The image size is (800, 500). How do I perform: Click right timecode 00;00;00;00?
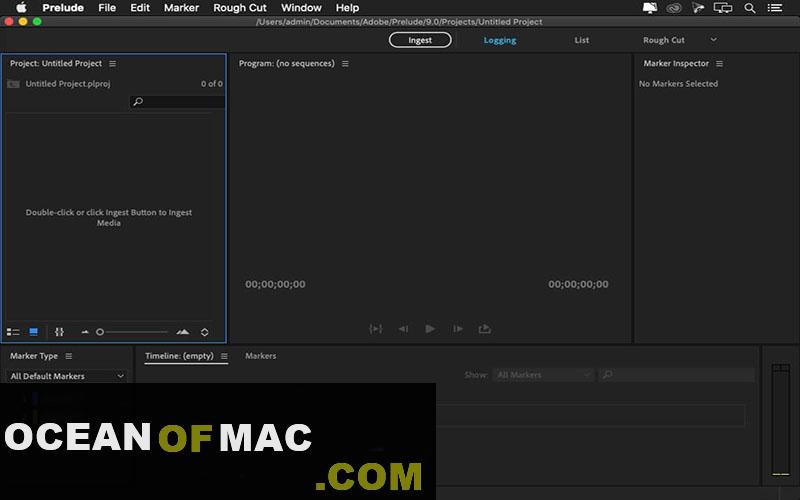click(578, 285)
